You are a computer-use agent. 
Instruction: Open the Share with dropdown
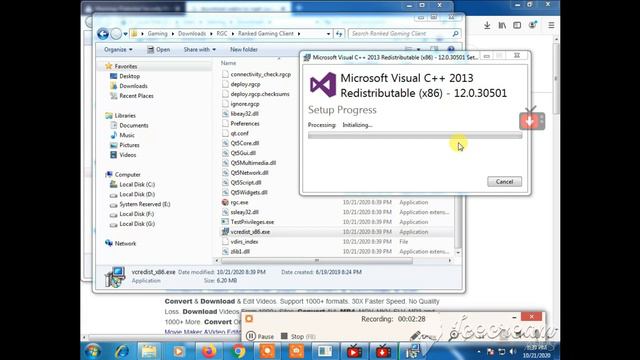click(x=200, y=49)
